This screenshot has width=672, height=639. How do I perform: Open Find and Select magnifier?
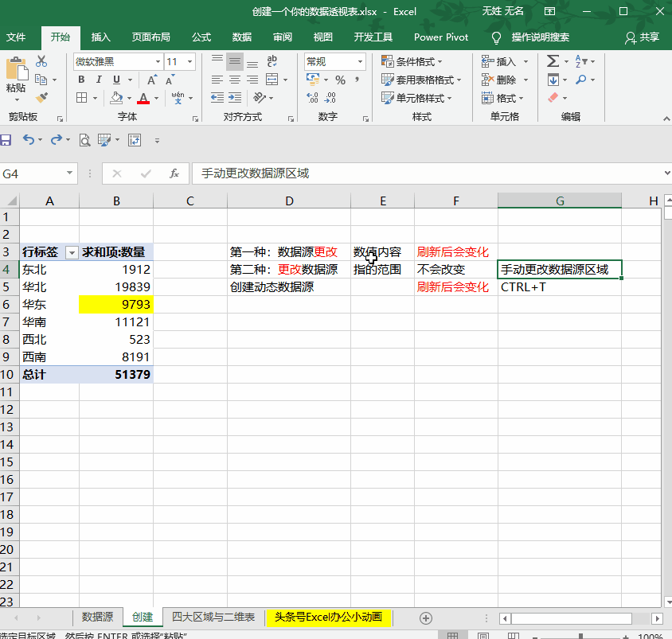[x=581, y=80]
